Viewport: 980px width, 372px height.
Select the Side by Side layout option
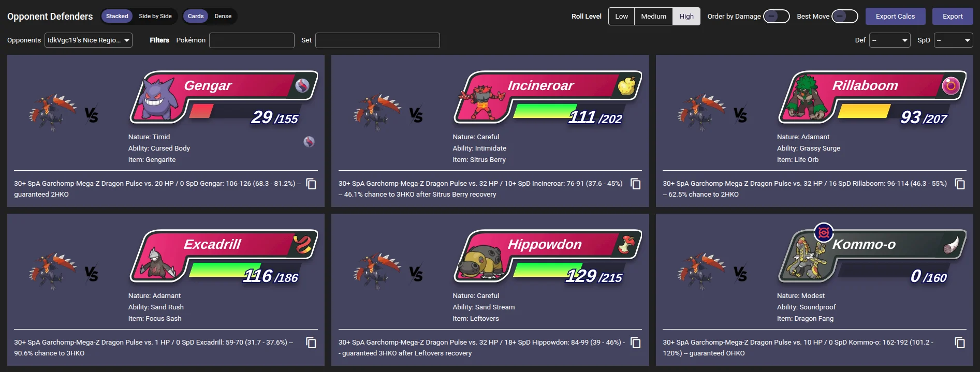[155, 16]
